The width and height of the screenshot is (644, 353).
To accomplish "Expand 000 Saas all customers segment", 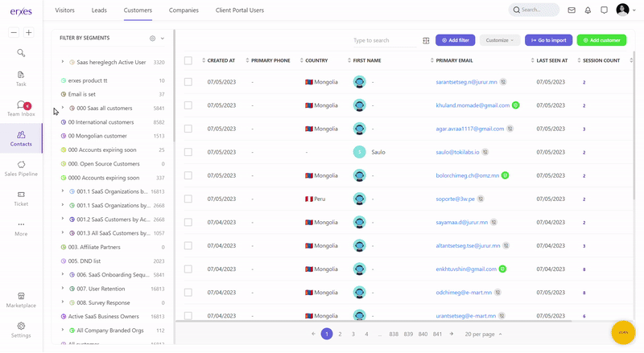I will (63, 108).
